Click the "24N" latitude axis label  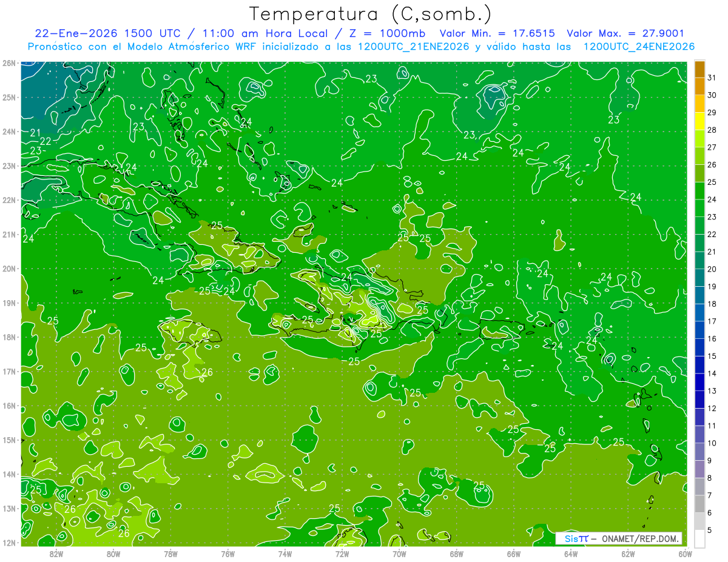click(8, 132)
